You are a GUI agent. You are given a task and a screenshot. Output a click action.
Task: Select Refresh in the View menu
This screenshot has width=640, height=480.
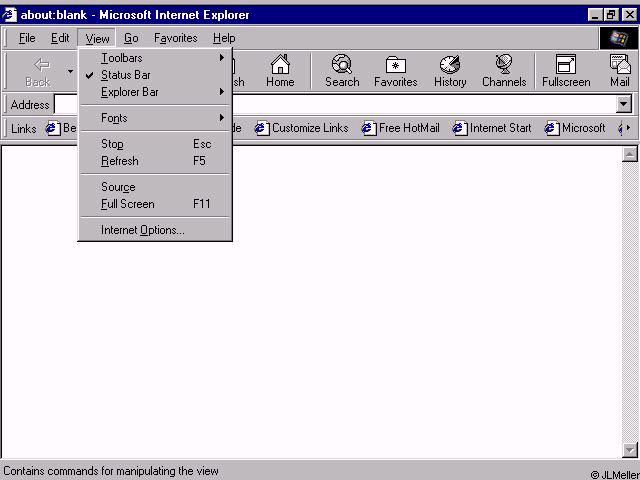tap(155, 161)
